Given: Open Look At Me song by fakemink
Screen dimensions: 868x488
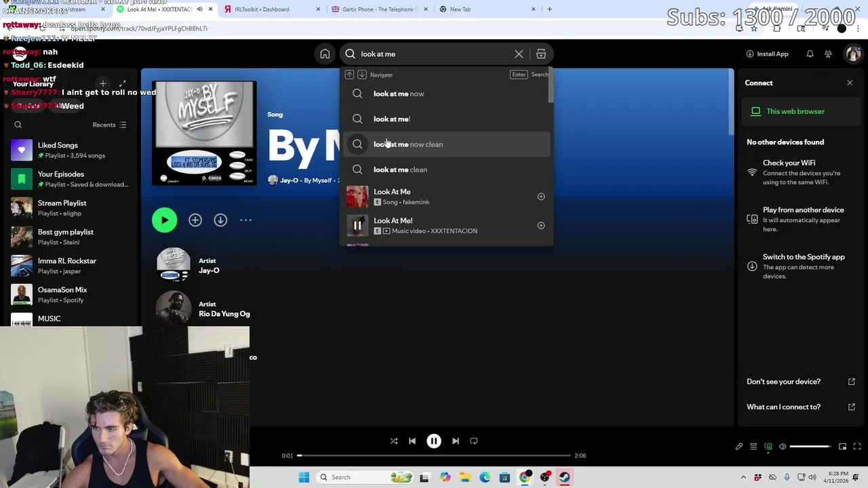Looking at the screenshot, I should (x=446, y=197).
